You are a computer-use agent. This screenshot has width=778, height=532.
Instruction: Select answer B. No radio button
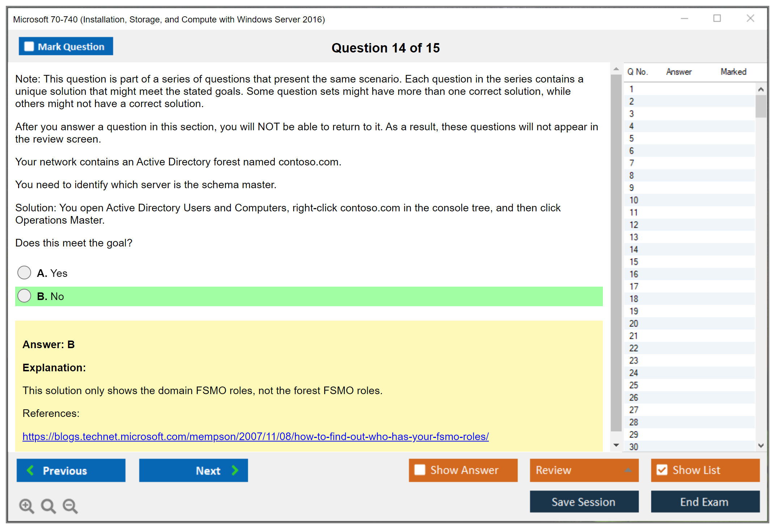[x=24, y=296]
